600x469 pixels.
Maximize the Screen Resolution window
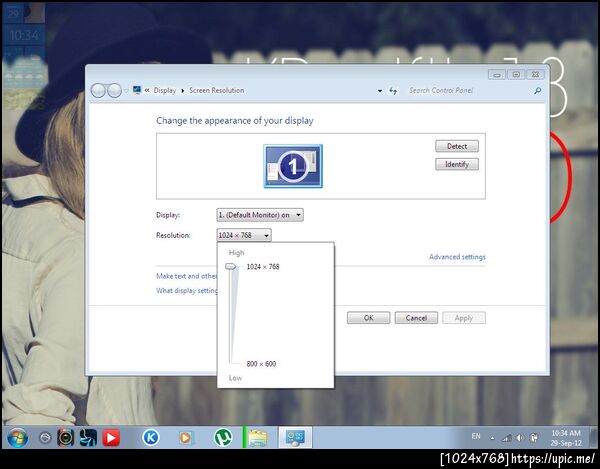click(516, 75)
